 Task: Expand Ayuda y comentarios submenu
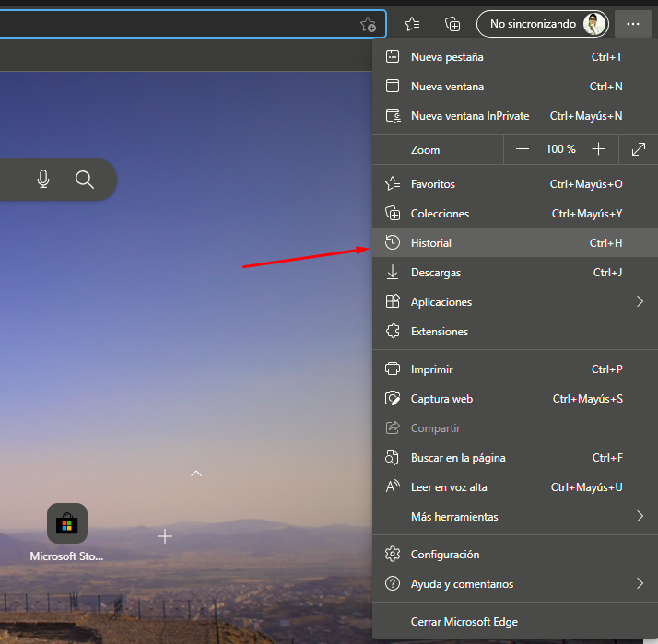click(x=640, y=583)
